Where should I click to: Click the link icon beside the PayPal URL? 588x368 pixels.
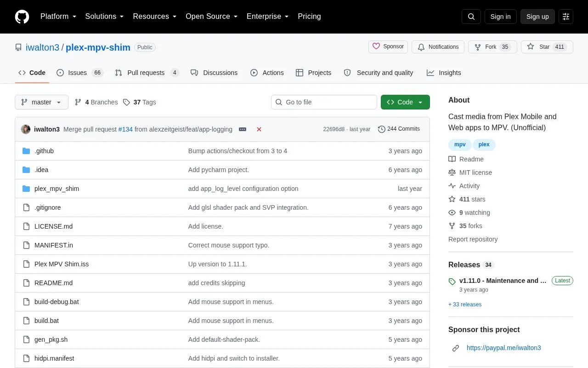[456, 348]
